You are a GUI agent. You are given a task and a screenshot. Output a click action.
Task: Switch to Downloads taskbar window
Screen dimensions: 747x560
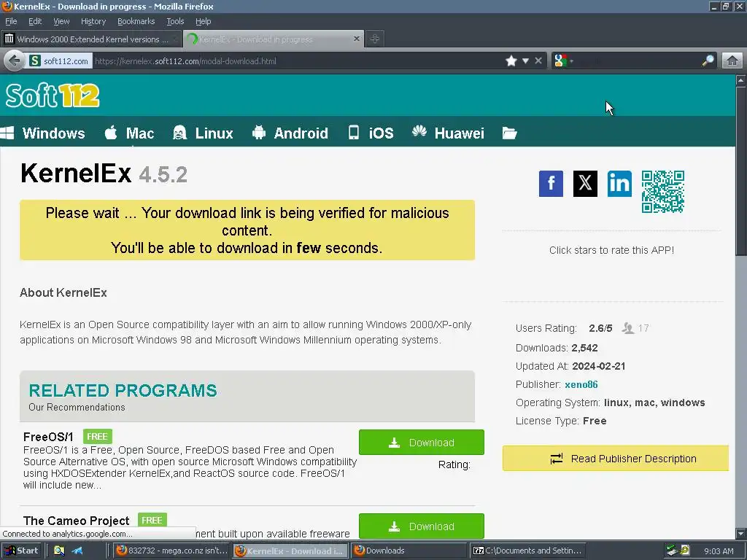pos(409,551)
